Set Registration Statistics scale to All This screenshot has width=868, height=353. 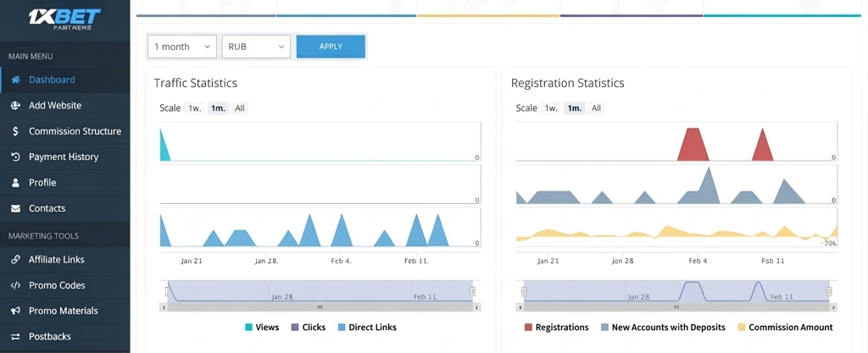596,108
